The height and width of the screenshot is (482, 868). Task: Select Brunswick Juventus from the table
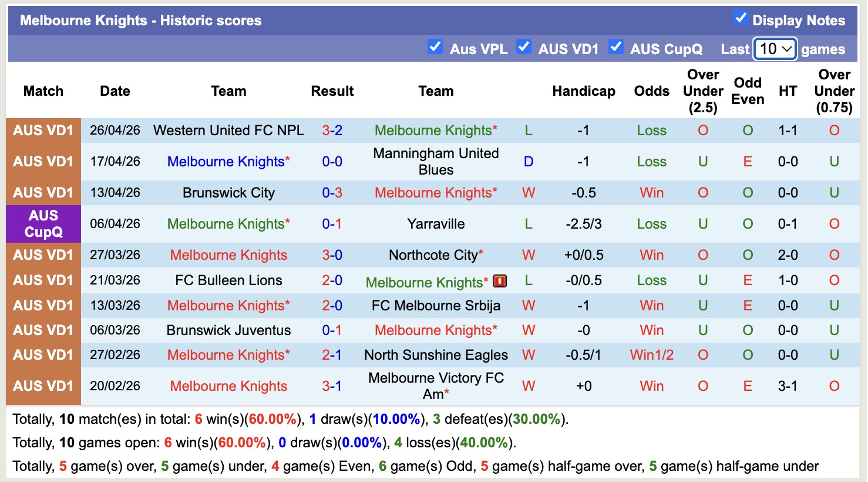(x=228, y=330)
